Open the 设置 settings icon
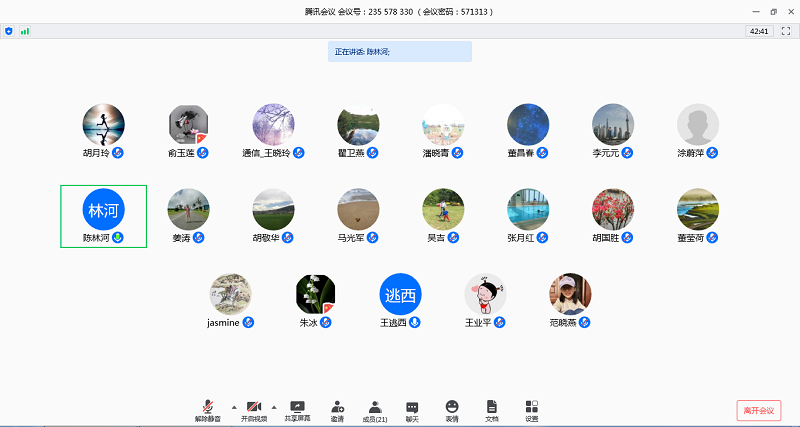 (531, 409)
